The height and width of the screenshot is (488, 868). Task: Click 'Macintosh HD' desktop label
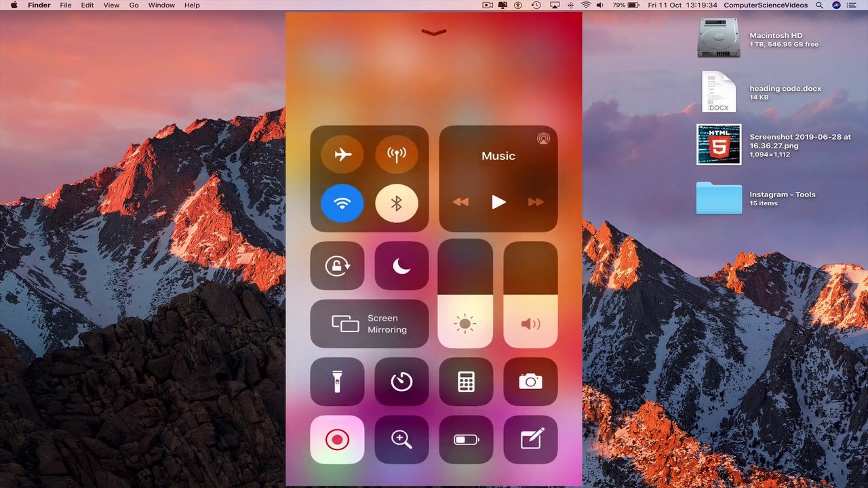click(x=776, y=35)
